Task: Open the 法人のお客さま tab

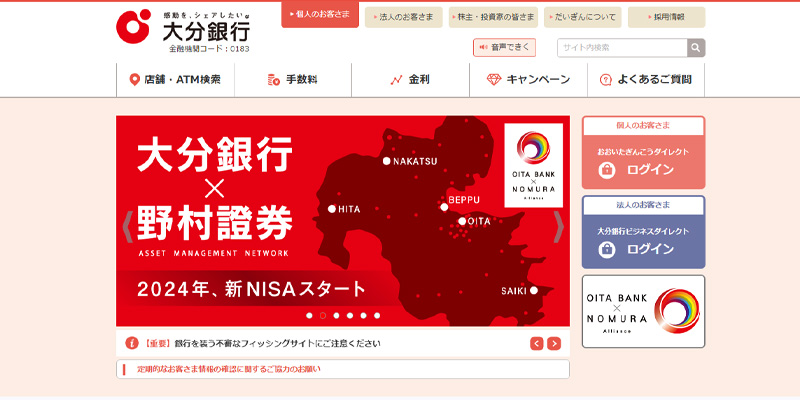Action: tap(404, 17)
